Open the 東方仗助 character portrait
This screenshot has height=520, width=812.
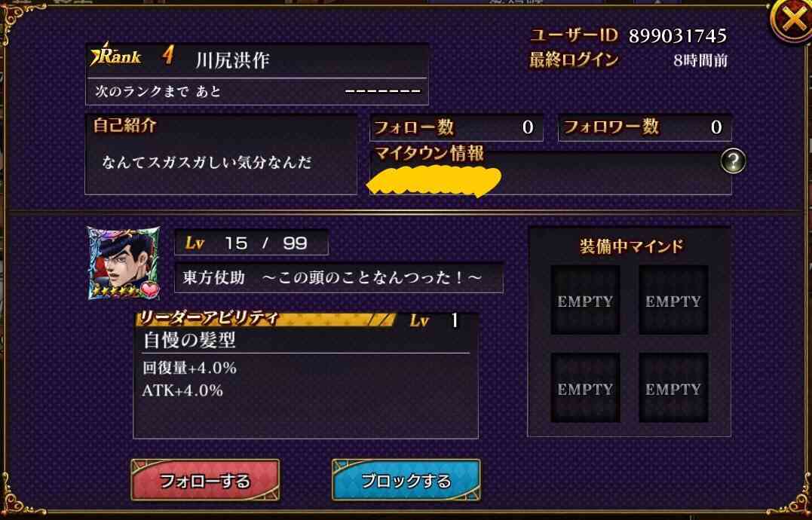[x=124, y=263]
